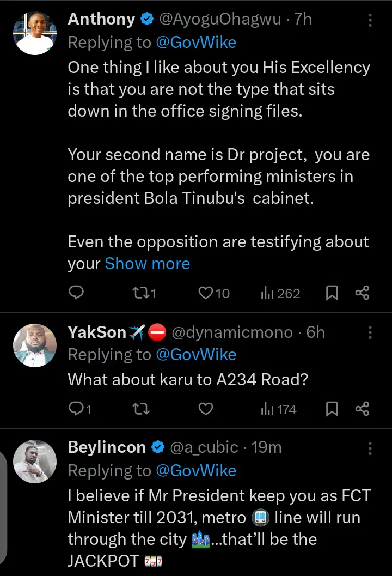
Task: Retweet YakSon's karu road tweet
Action: tap(140, 409)
